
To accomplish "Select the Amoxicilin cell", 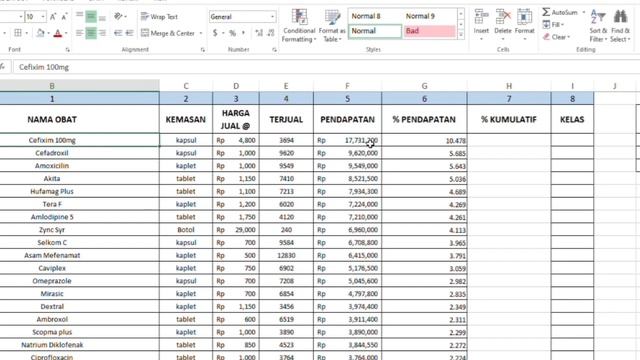I will 80,166.
